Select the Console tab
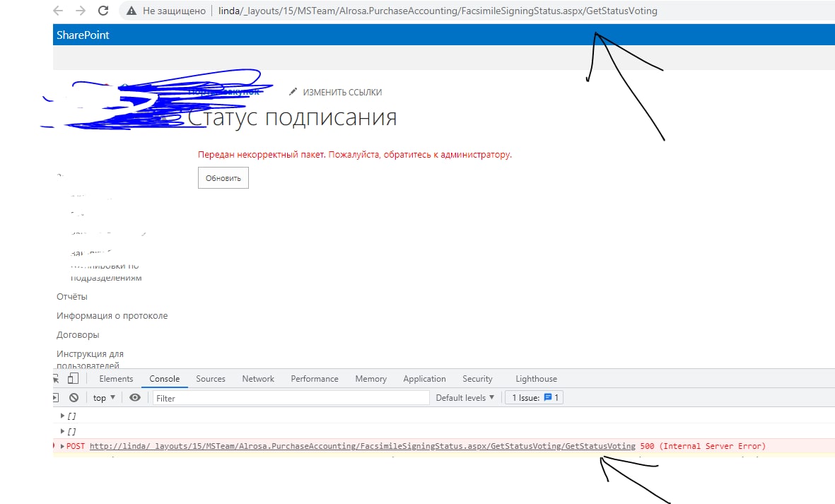This screenshot has height=504, width=835. point(164,378)
